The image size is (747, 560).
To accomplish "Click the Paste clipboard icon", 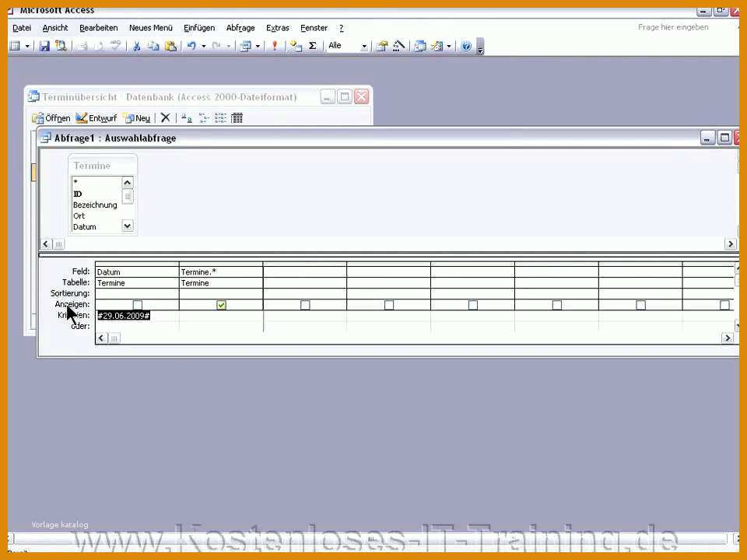I will (x=170, y=46).
